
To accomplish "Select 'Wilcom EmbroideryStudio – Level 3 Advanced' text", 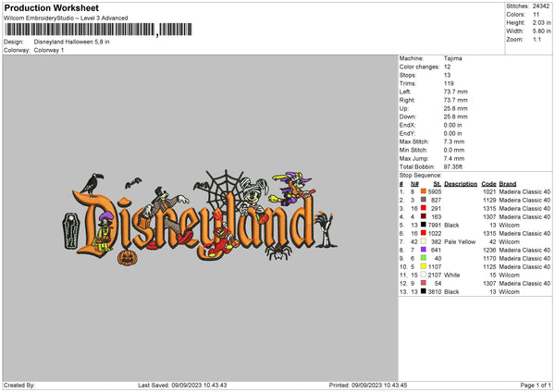I will (66, 18).
